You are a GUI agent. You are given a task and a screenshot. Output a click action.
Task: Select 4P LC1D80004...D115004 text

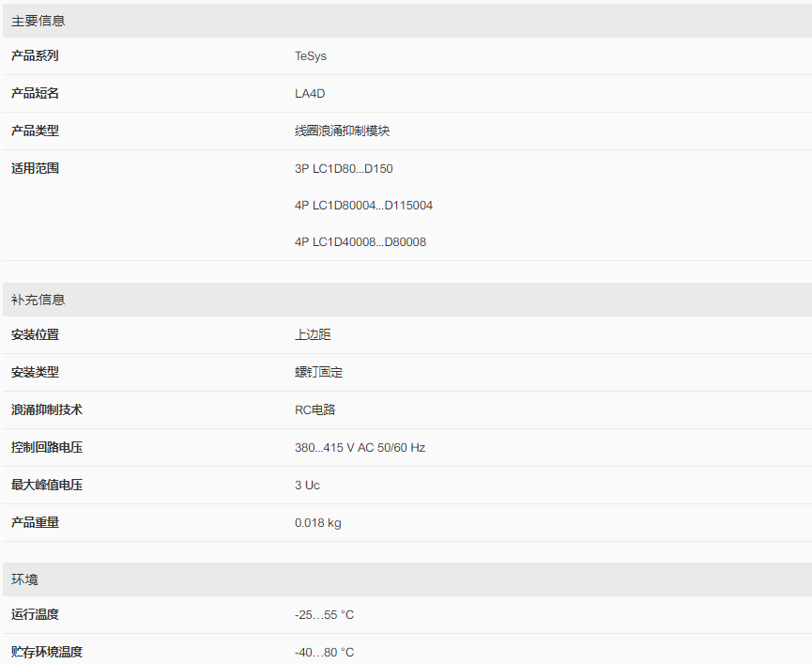point(363,206)
